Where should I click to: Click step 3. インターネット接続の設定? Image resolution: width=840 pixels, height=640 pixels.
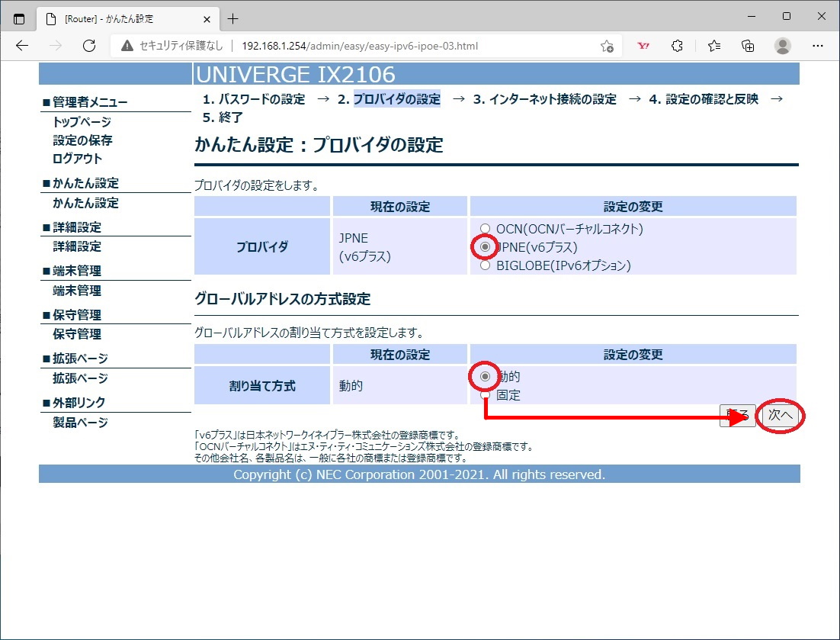point(545,99)
